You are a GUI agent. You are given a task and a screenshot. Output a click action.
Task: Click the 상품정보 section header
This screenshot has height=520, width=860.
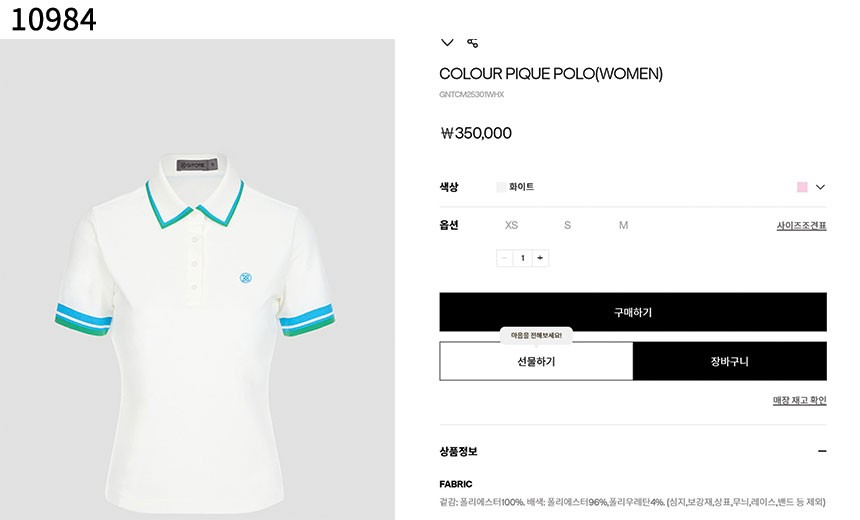459,451
